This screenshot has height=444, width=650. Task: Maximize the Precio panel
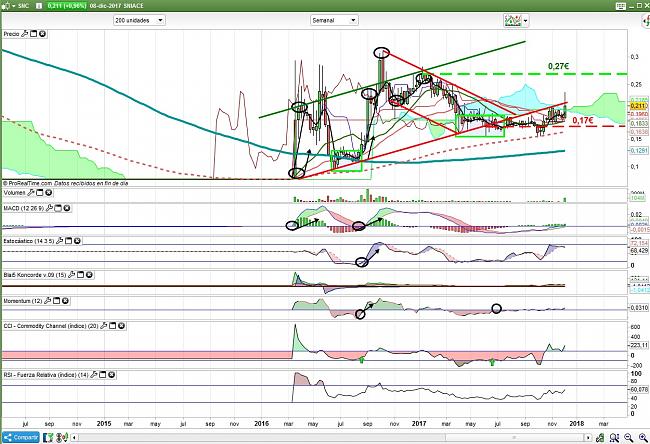pos(34,34)
